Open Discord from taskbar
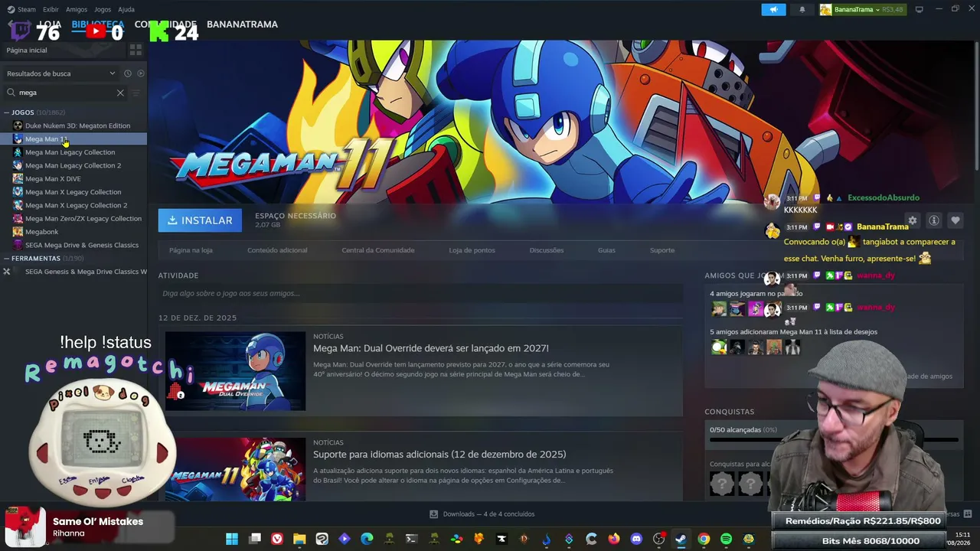This screenshot has height=551, width=980. click(636, 539)
